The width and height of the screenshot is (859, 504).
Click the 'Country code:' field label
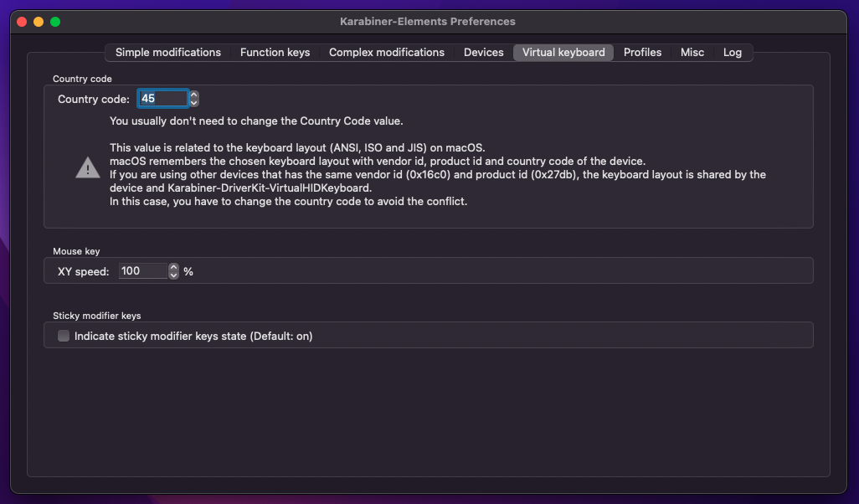pos(94,99)
